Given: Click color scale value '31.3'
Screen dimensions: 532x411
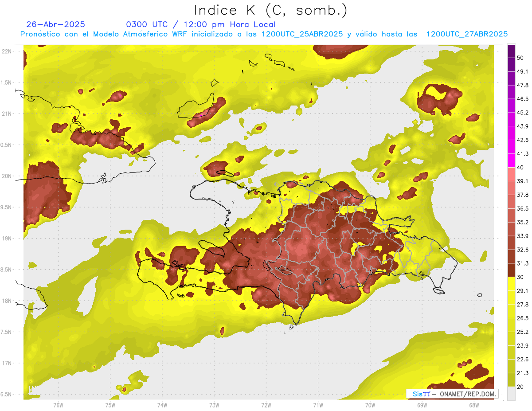Looking at the screenshot, I should point(523,263).
